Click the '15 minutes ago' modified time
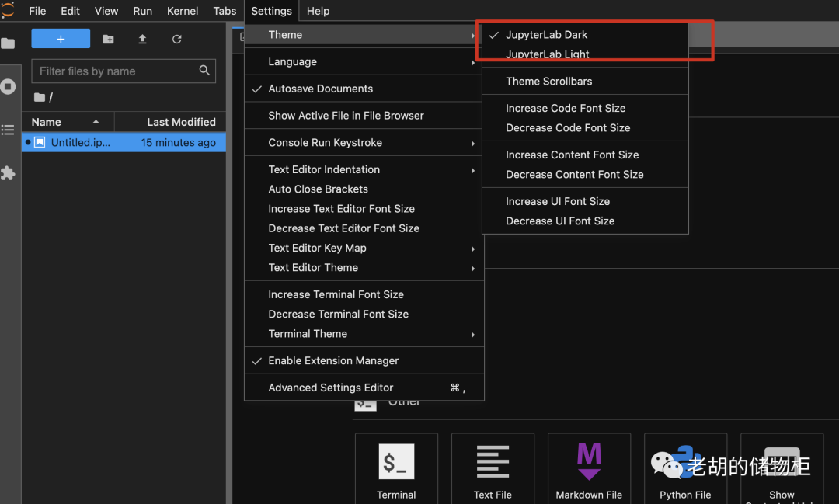Viewport: 839px width, 504px height. [x=178, y=143]
